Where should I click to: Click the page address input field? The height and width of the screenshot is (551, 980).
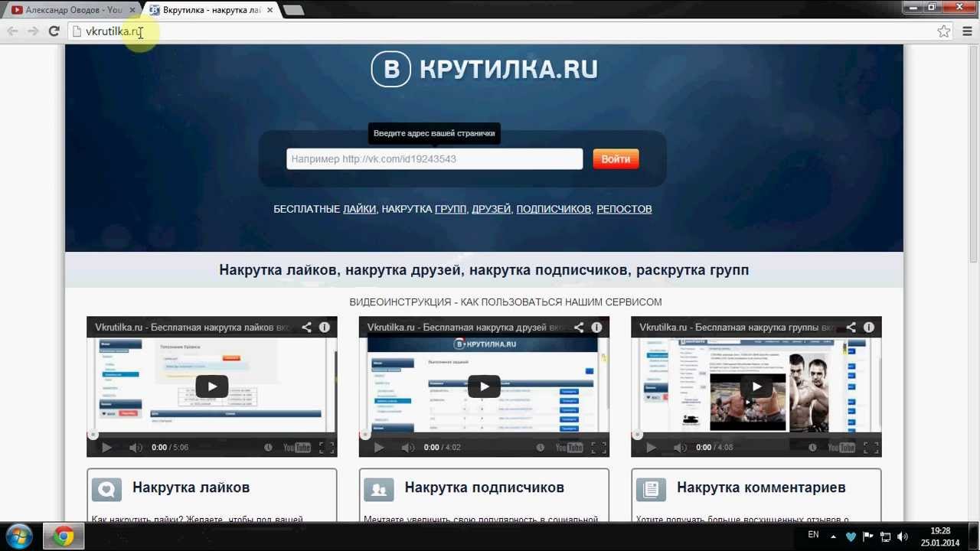point(434,159)
